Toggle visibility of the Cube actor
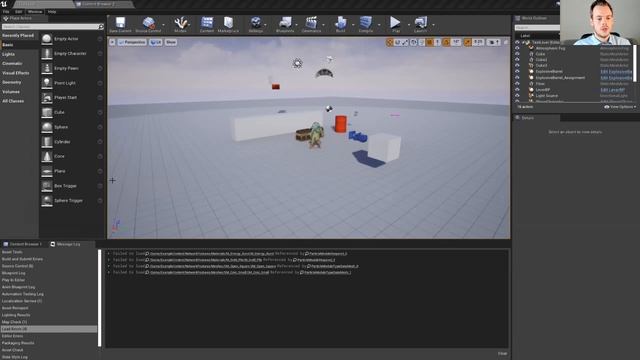This screenshot has height=360, width=640. click(x=517, y=54)
